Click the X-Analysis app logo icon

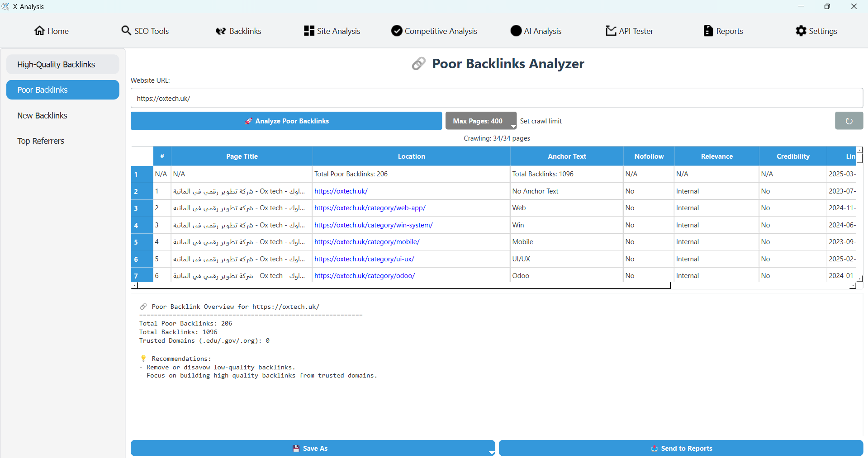5,6
